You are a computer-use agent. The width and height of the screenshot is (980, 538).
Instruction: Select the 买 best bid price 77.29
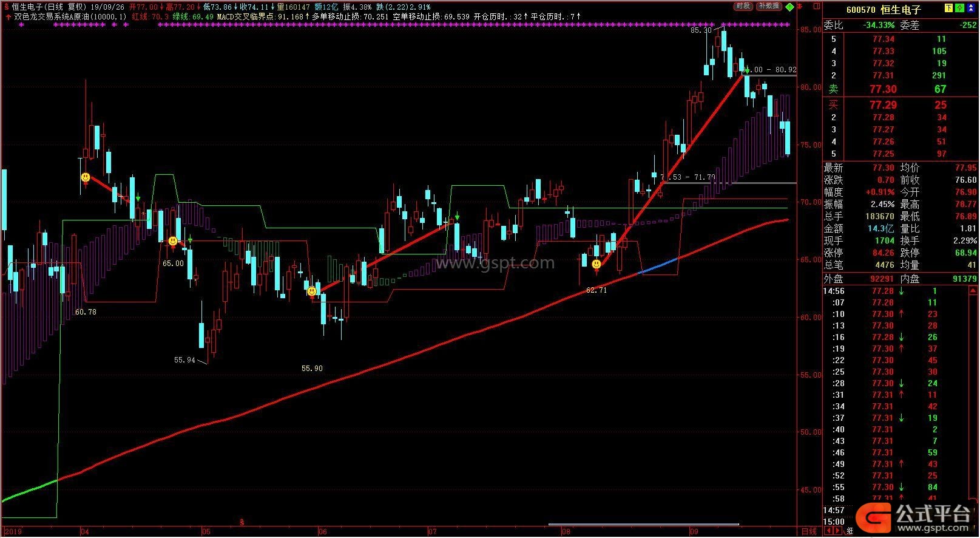(883, 104)
